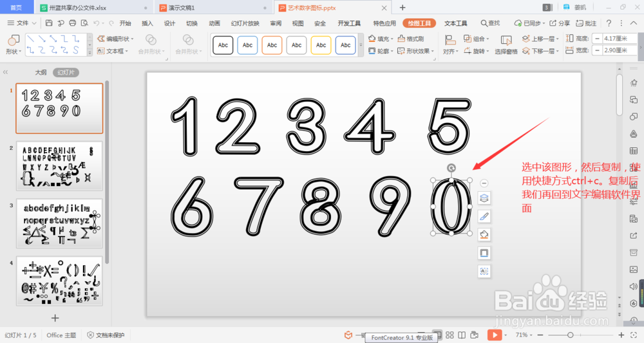Click the 首页 home tab button
The width and height of the screenshot is (644, 343).
[x=16, y=8]
